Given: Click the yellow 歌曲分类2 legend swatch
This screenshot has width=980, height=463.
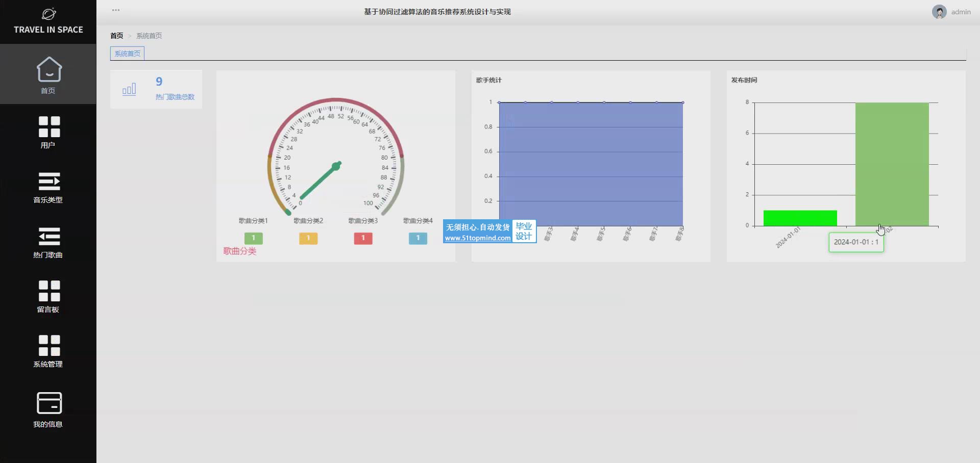Looking at the screenshot, I should tap(308, 238).
